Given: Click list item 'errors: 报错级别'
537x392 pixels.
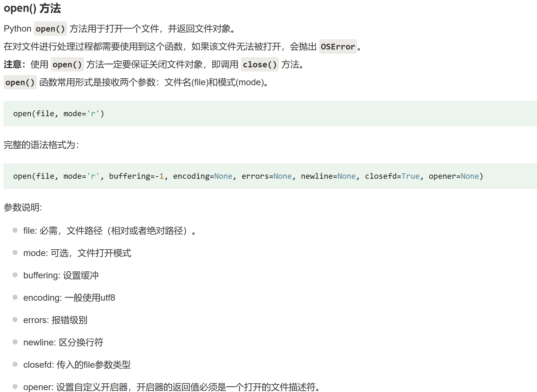Looking at the screenshot, I should [55, 320].
